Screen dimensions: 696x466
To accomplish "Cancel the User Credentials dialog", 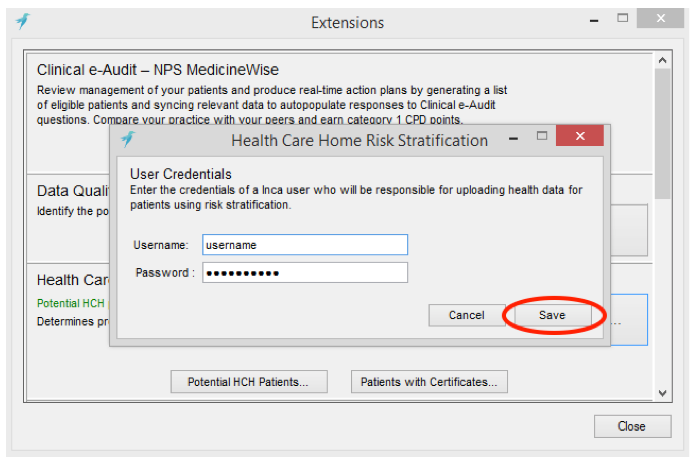I will (467, 315).
